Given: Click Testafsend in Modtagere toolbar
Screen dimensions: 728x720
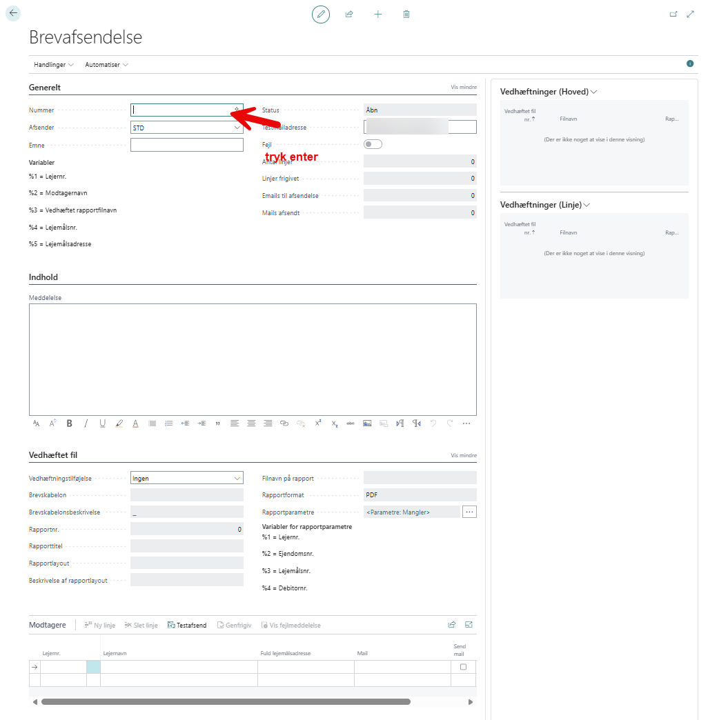Looking at the screenshot, I should [186, 626].
